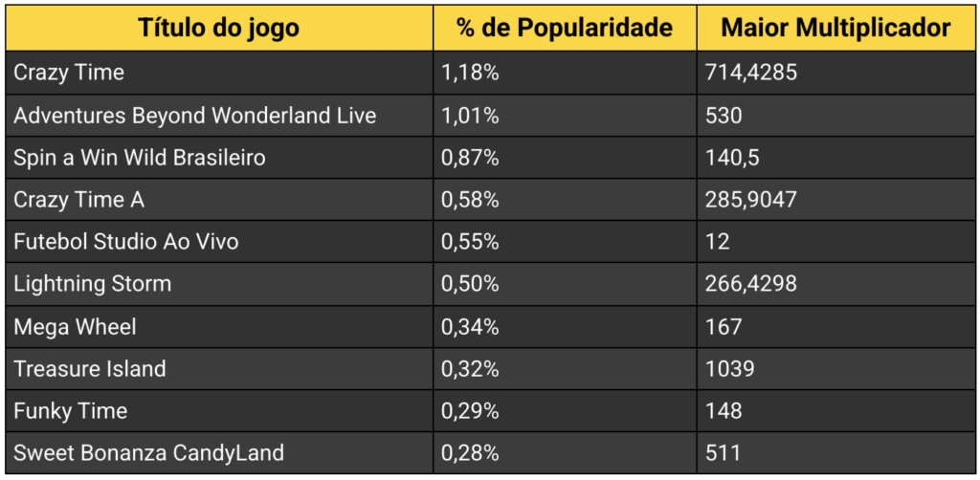Select the 714,4285 multiplier value
The width and height of the screenshot is (980, 480).
pyautogui.click(x=749, y=73)
